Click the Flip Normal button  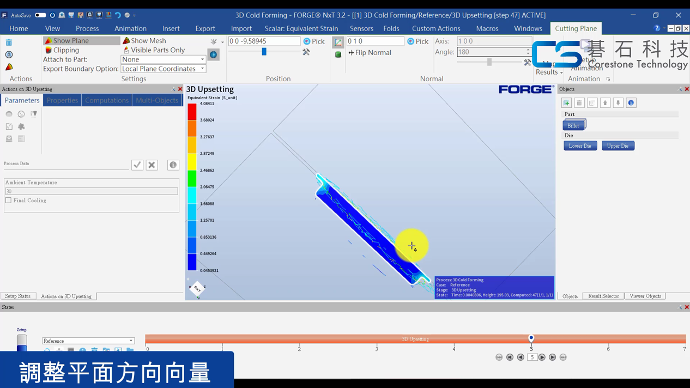click(370, 52)
